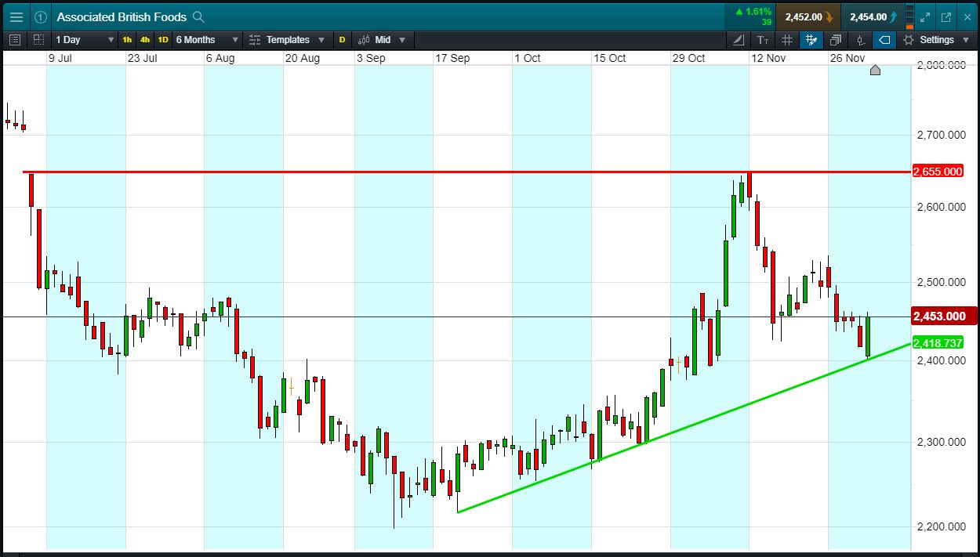This screenshot has height=557, width=980.
Task: Search instrument with the magnifier icon
Action: tap(199, 16)
